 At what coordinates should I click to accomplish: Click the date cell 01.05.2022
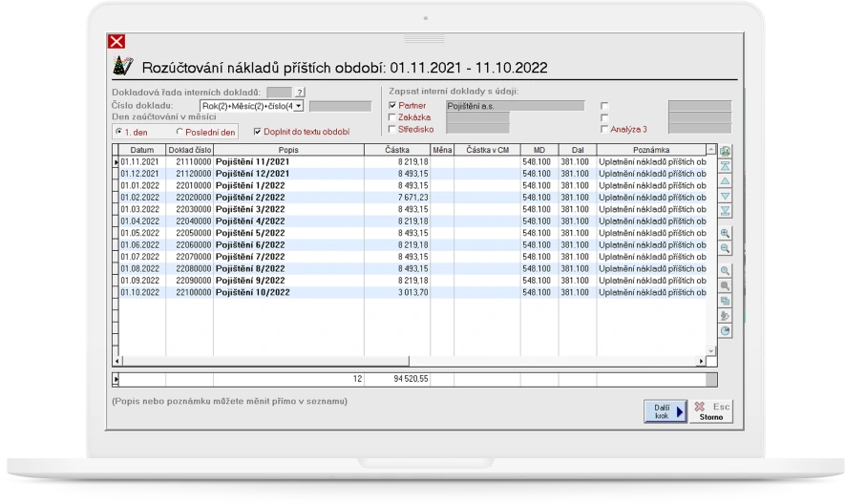pyautogui.click(x=142, y=233)
